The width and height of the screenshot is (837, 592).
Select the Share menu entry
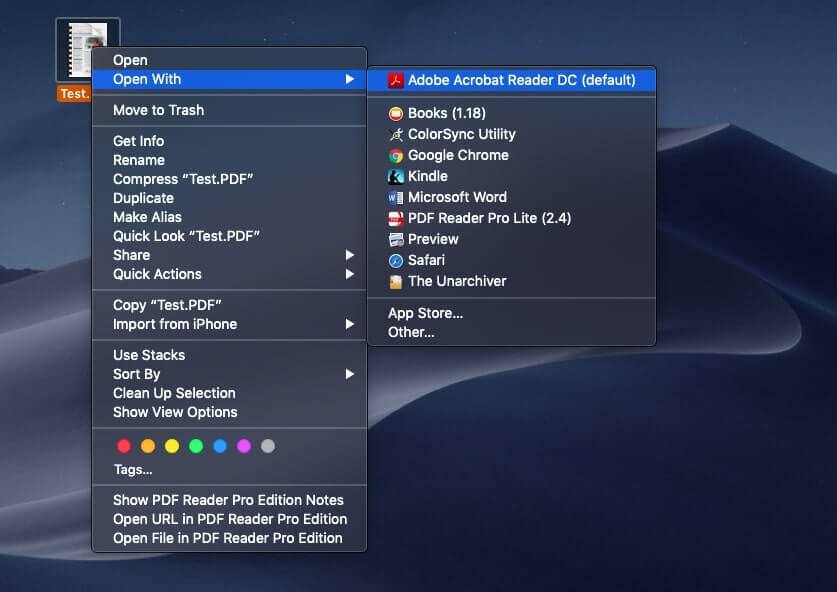point(230,255)
